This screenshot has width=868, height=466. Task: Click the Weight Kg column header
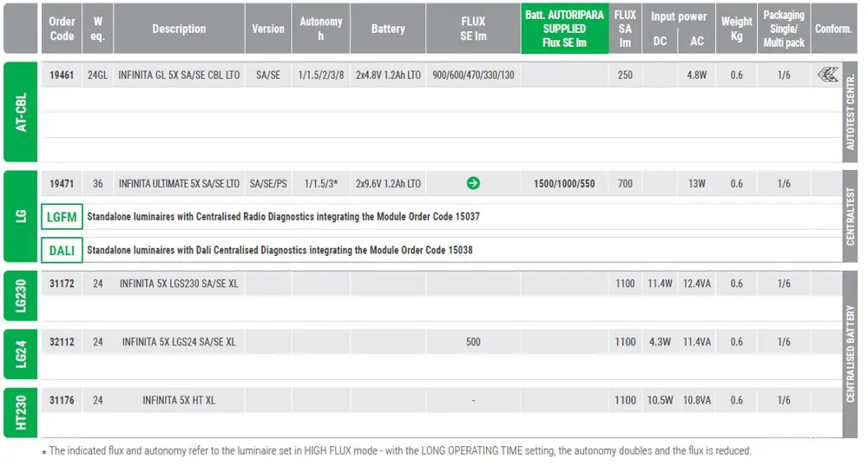736,29
